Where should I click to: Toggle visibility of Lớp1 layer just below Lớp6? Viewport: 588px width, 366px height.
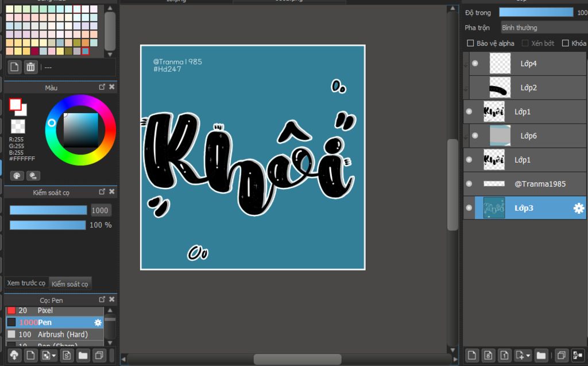tap(469, 160)
